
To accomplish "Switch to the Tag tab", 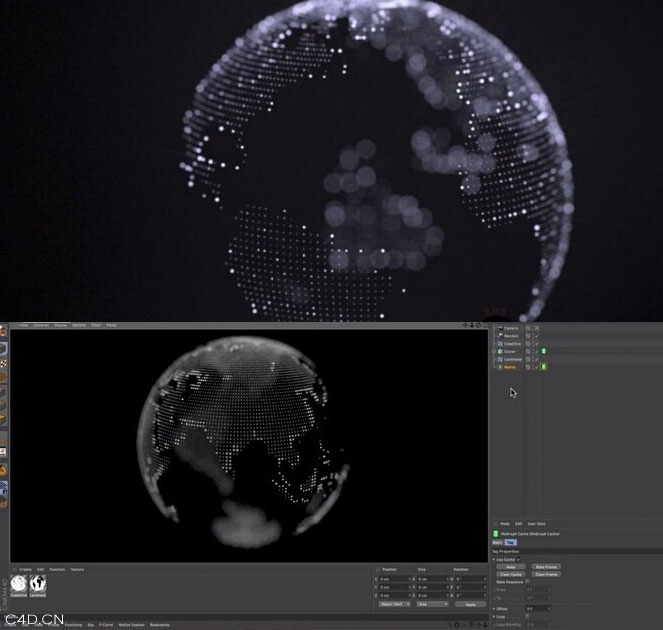I will pos(511,542).
